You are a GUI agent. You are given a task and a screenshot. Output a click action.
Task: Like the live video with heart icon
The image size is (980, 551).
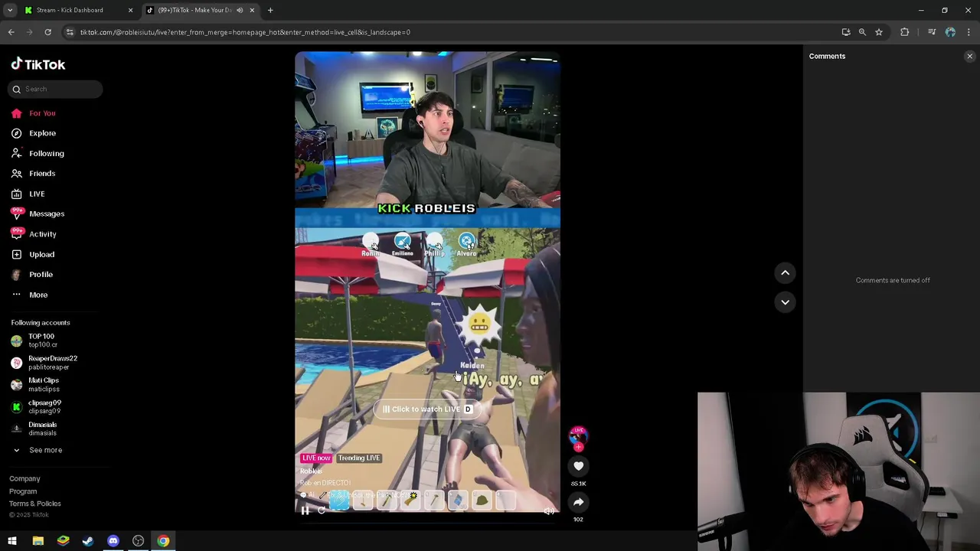(x=578, y=466)
